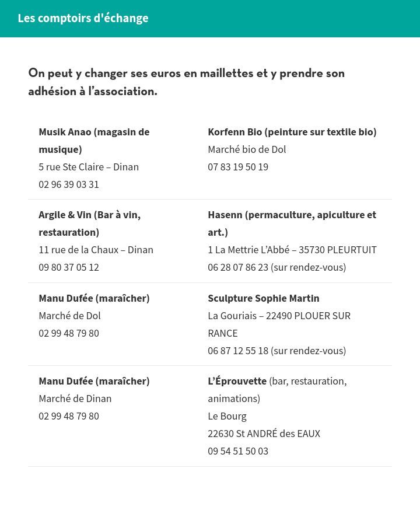Click the Hasenn permaculture heading
The image size is (420, 510).
[x=292, y=223]
